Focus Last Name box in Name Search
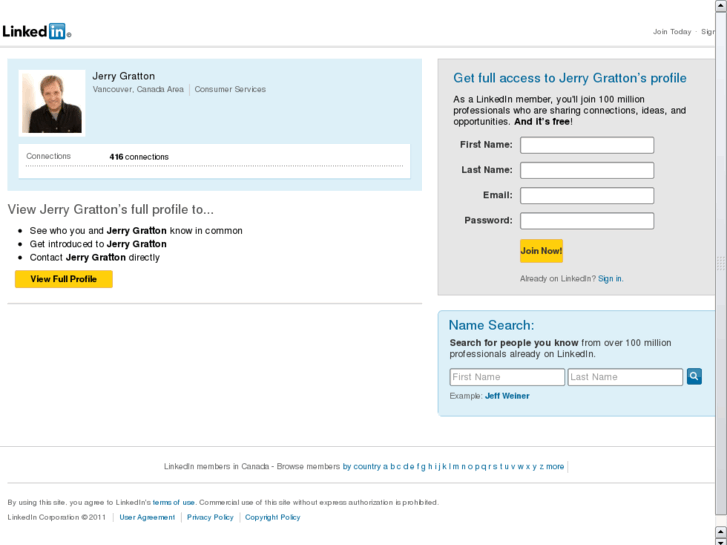Screen dimensions: 727x545 (x=625, y=377)
